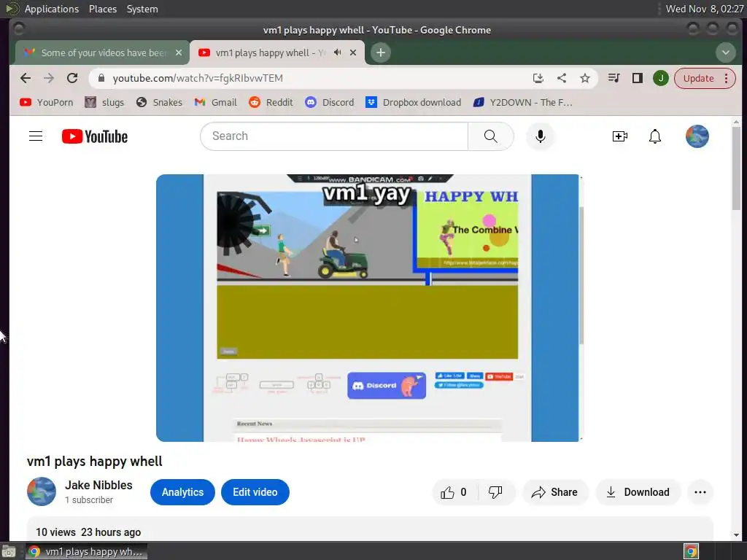
Task: Open Chrome media controls icon
Action: pos(614,78)
